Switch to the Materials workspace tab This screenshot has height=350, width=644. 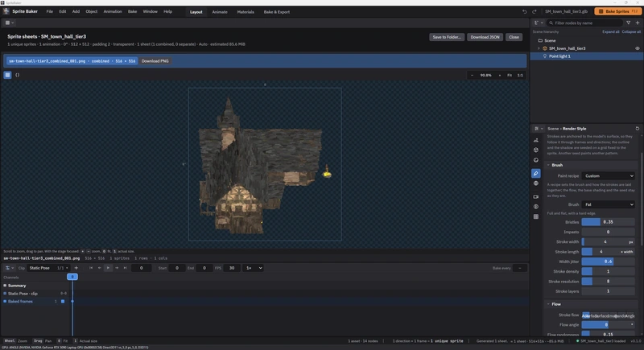click(x=246, y=12)
